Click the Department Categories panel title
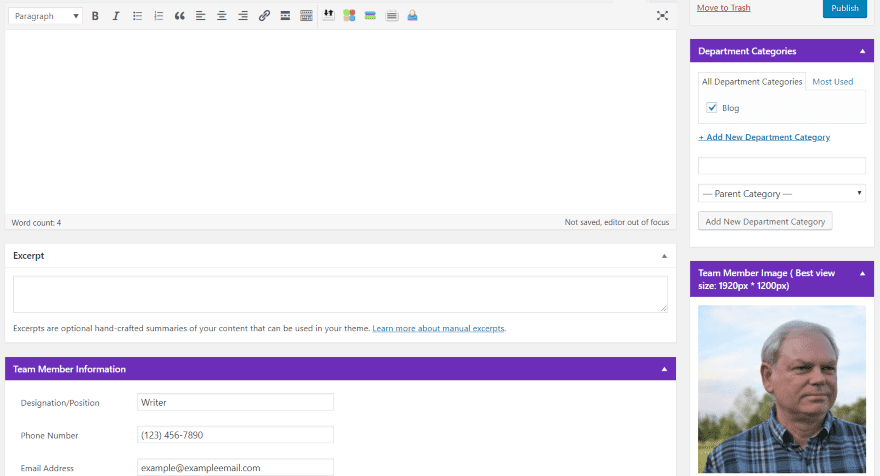The height and width of the screenshot is (476, 880). click(x=747, y=51)
